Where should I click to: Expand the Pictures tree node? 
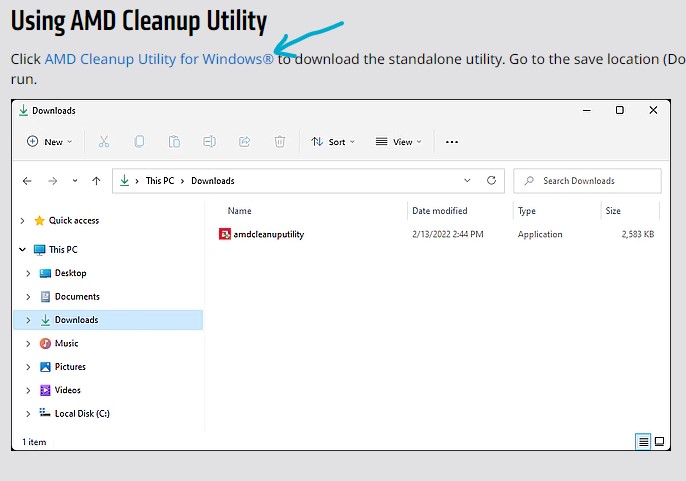click(x=28, y=367)
